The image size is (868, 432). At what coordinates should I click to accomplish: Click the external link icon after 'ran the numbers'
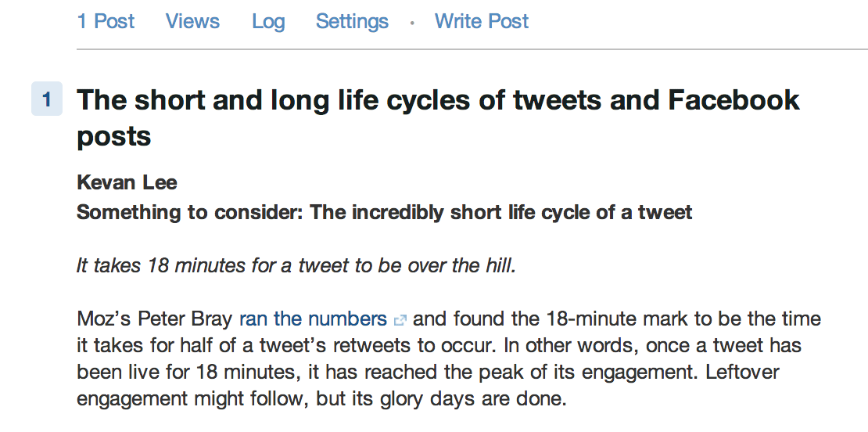tap(400, 320)
